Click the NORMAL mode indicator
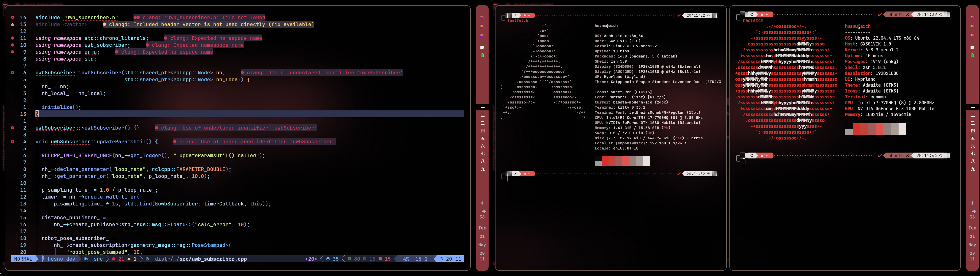Screen dimensions: 980x276 (23, 259)
